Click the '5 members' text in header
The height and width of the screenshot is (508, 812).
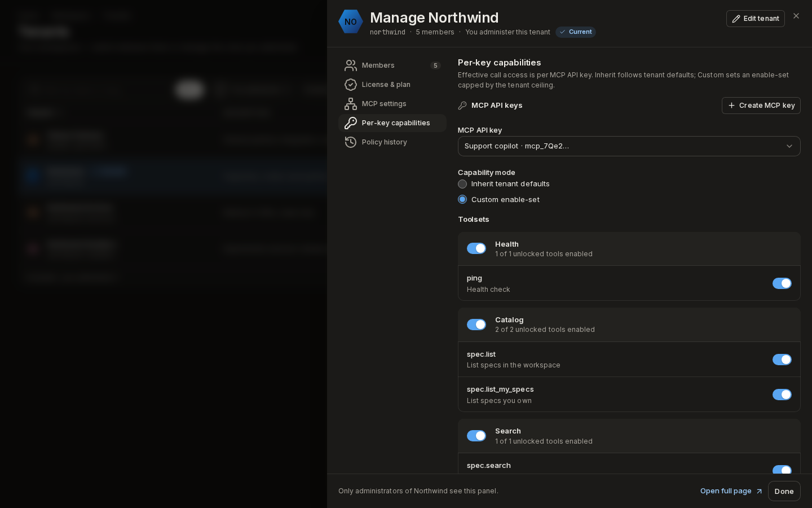435,32
